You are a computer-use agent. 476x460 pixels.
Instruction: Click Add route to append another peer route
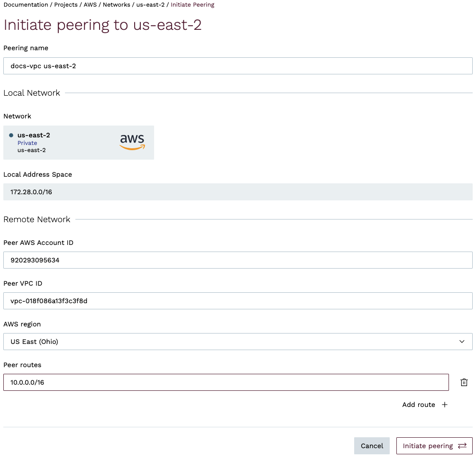click(419, 405)
